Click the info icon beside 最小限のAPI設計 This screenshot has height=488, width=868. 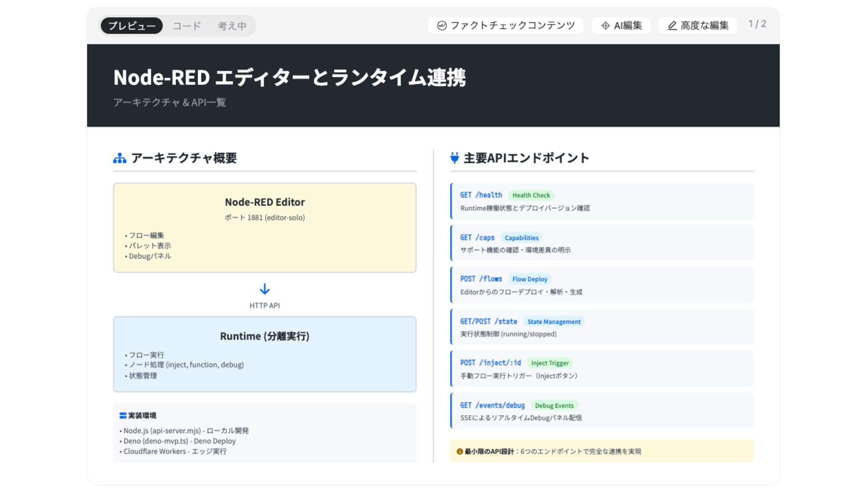point(459,451)
